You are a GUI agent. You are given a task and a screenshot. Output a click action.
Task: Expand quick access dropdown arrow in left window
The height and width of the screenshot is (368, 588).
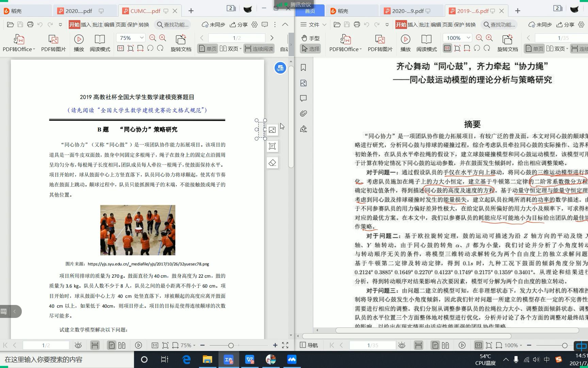pos(61,25)
